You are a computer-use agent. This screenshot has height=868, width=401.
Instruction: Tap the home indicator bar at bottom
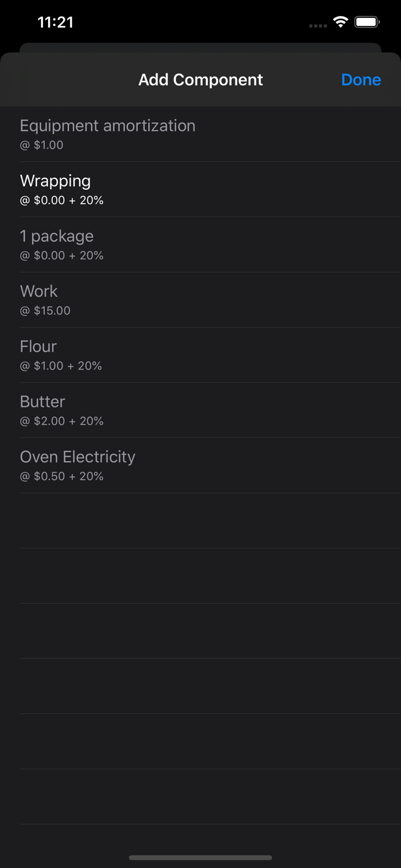[200, 858]
